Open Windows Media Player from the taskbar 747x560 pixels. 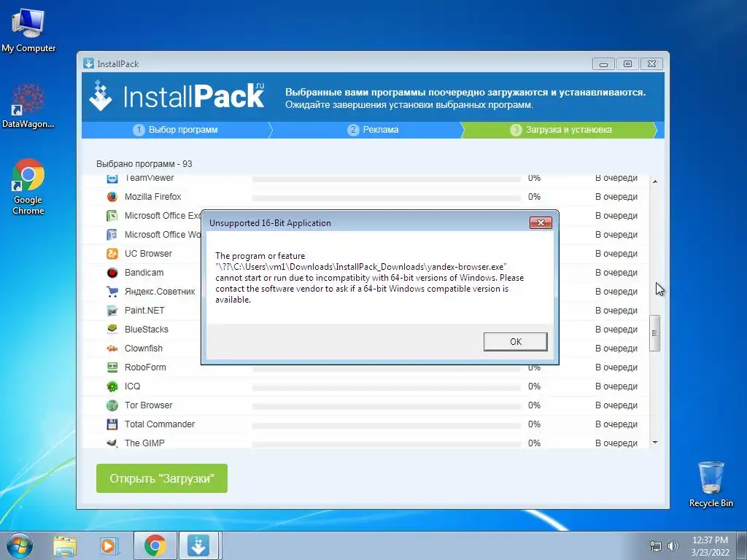click(x=108, y=545)
